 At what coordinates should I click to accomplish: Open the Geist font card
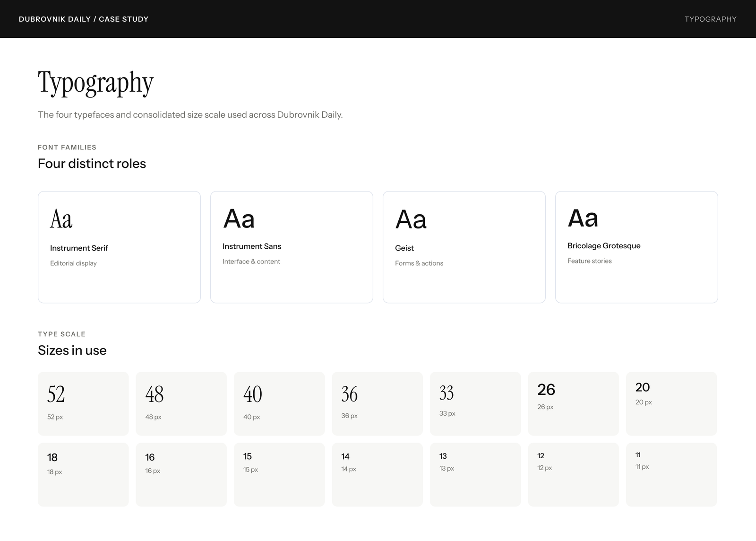[x=464, y=247]
